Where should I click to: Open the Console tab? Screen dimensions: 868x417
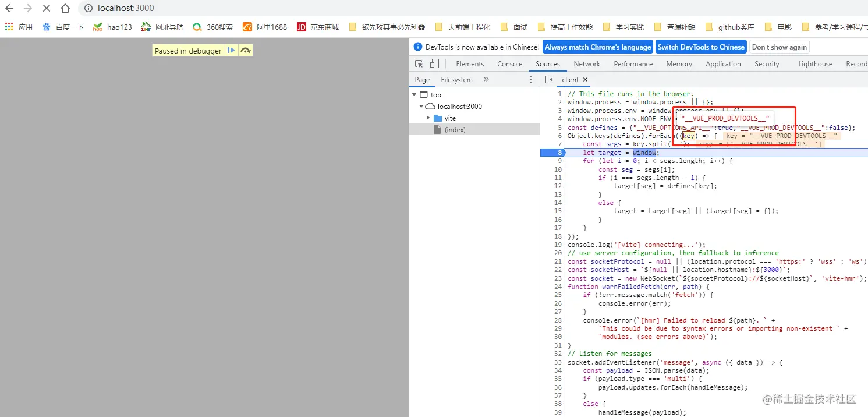pos(509,64)
